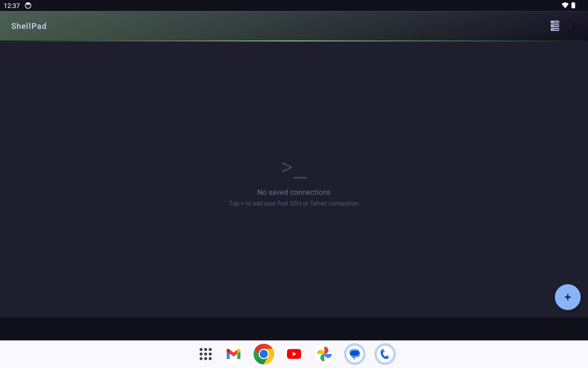Screen dimensions: 588x368
Task: Launch Messages from the taskbar
Action: point(355,354)
